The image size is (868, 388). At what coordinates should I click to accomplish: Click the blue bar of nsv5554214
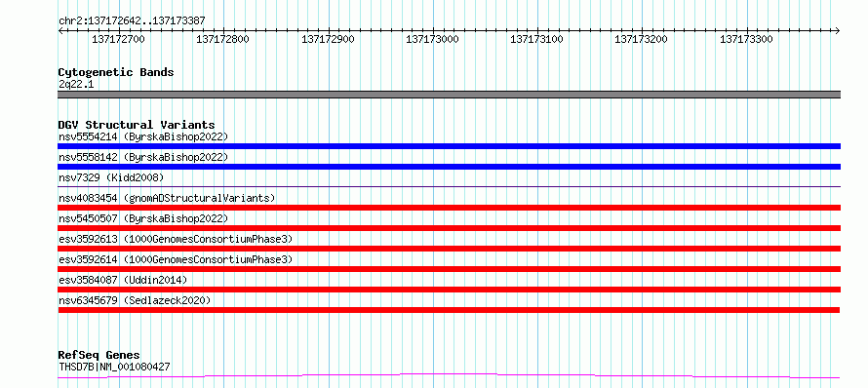449,146
